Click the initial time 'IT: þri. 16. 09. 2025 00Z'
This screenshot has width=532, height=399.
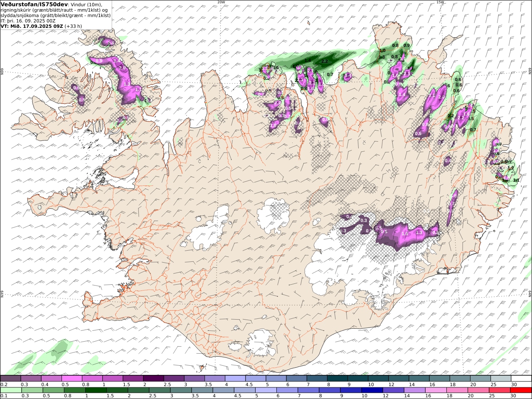click(x=28, y=21)
